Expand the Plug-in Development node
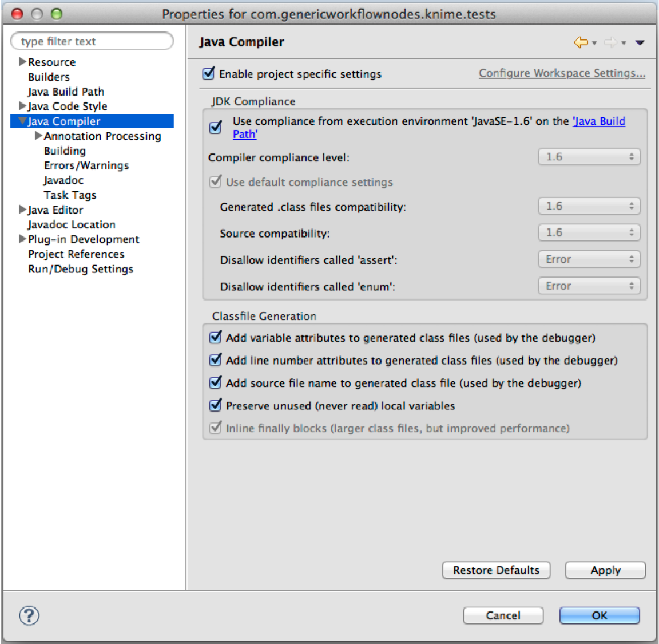This screenshot has width=659, height=644. 22,239
